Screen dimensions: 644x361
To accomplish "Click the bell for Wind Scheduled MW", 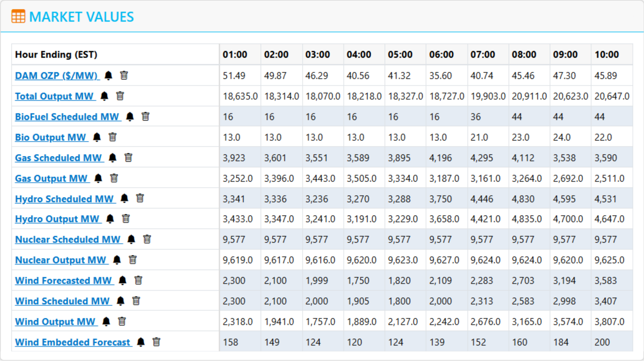I will 121,301.
